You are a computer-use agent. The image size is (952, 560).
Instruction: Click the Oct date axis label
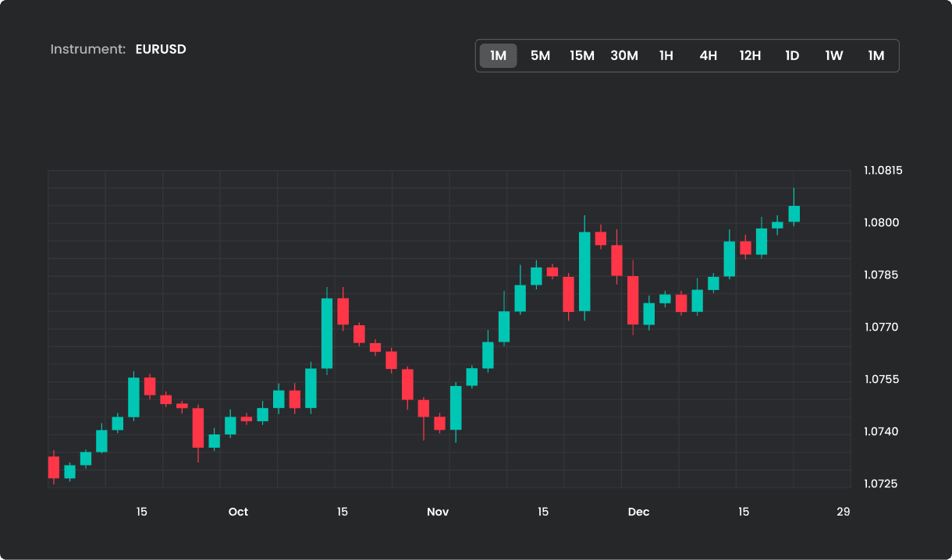click(x=238, y=512)
